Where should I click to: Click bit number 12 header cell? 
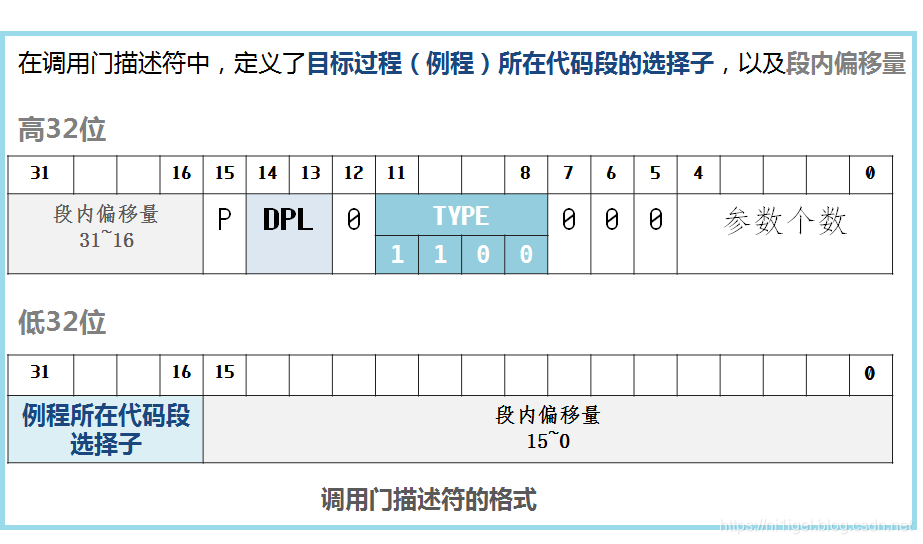(354, 174)
